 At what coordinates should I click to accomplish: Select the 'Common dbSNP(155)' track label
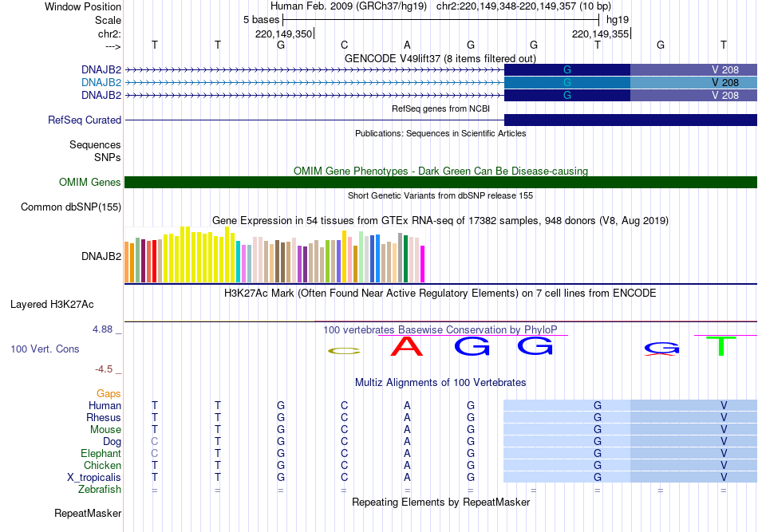pyautogui.click(x=71, y=207)
